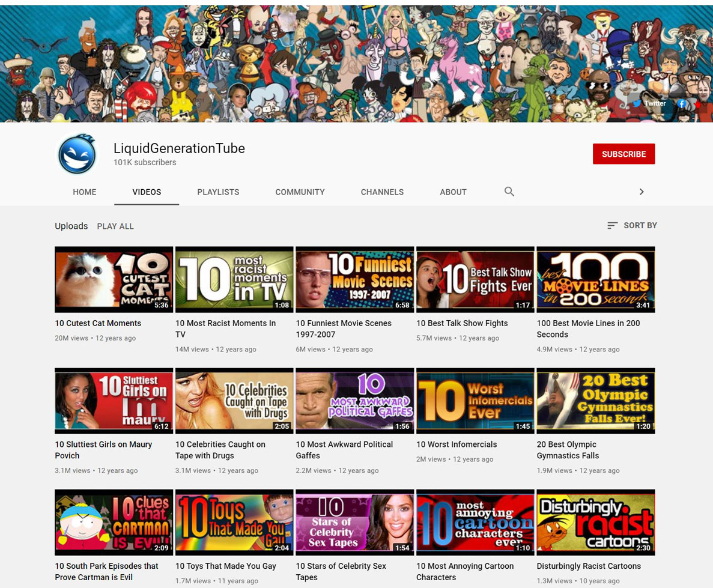The width and height of the screenshot is (713, 588).
Task: Click the title '100 Best Movie Lines in 200 Seconds'
Action: click(589, 329)
